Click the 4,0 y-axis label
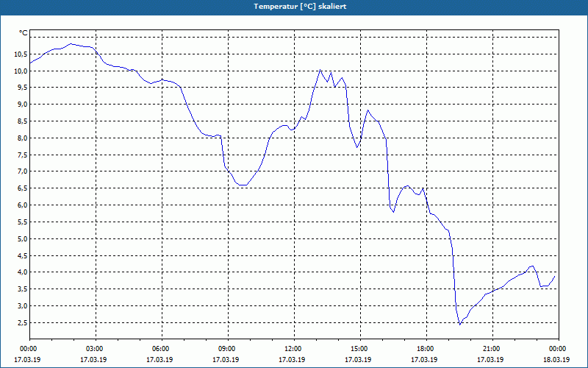This screenshot has width=588, height=368. click(x=22, y=272)
